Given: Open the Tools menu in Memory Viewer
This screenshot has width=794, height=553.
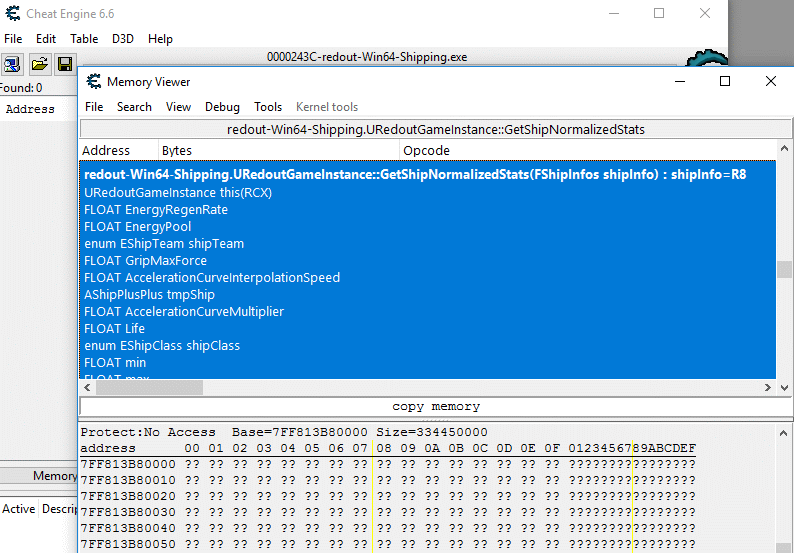Looking at the screenshot, I should tap(268, 107).
